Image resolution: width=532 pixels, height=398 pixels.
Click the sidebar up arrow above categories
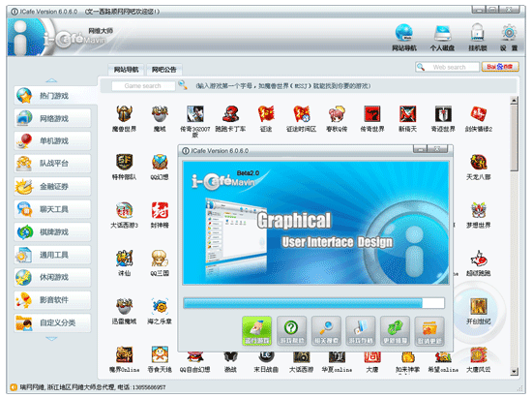click(51, 80)
